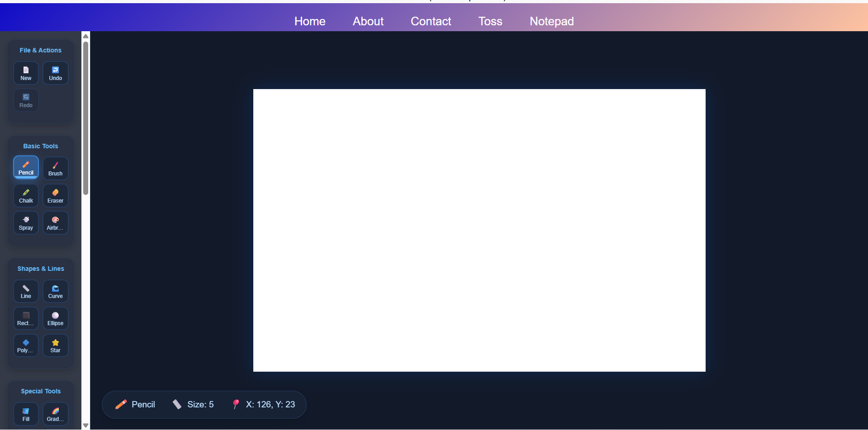The width and height of the screenshot is (868, 430).
Task: Pick the Spray tool
Action: coord(26,222)
